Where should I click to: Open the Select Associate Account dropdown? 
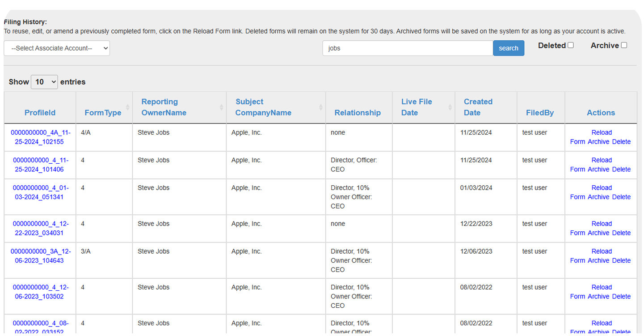(x=56, y=48)
